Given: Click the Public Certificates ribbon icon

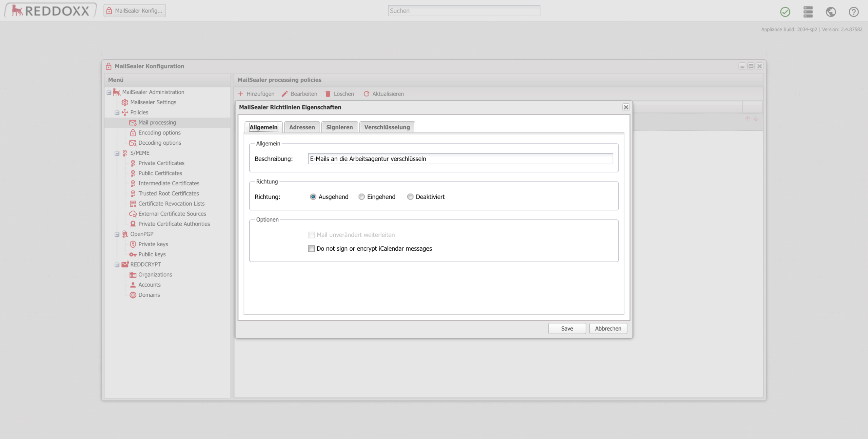Looking at the screenshot, I should tap(133, 173).
